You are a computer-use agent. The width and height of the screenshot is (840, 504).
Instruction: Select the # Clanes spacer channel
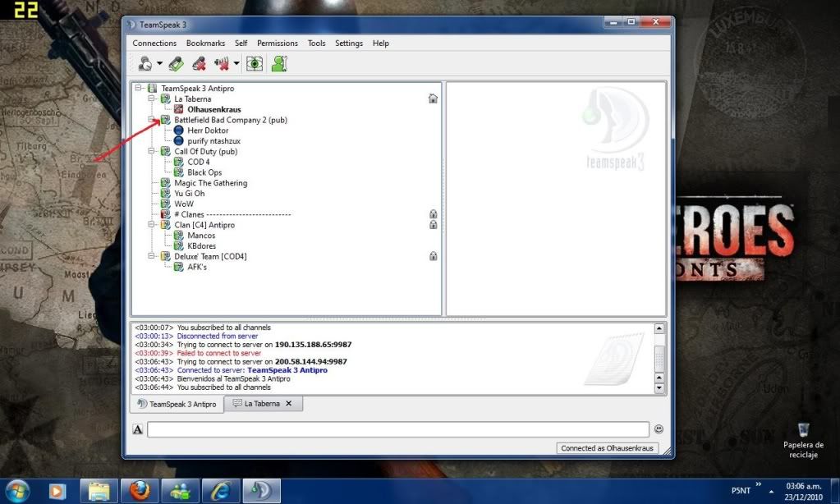[232, 214]
